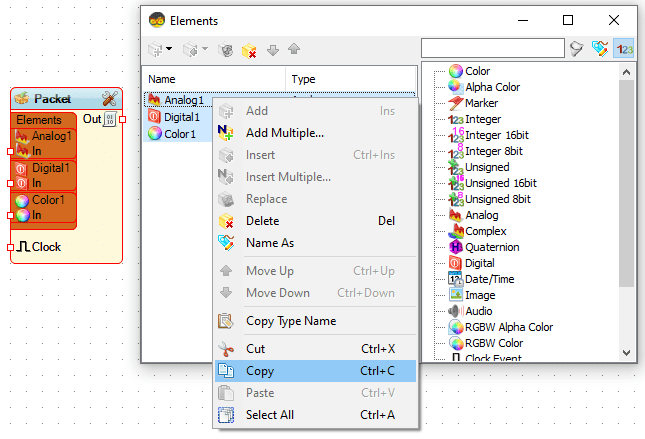
Task: Choose Name As from the context menu
Action: tap(316, 243)
